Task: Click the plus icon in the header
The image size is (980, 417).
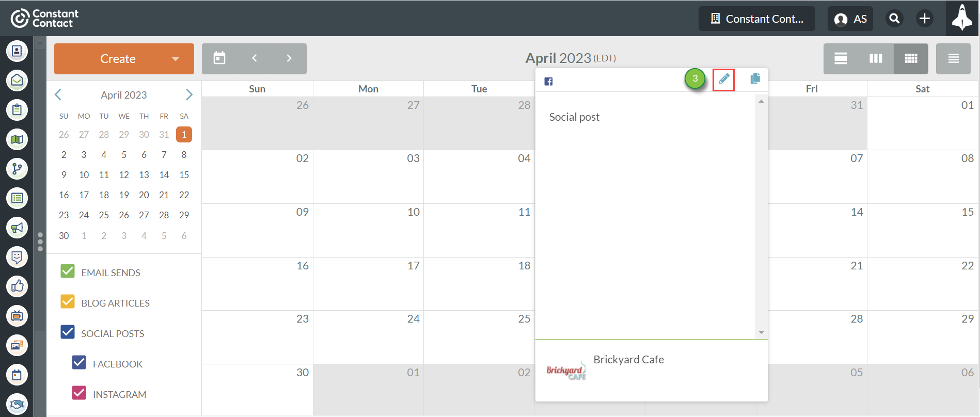Action: click(x=924, y=19)
